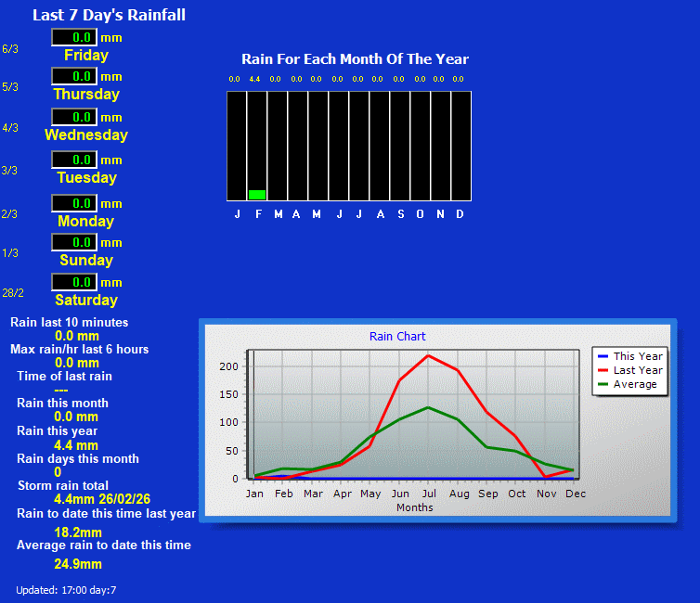The image size is (700, 603).
Task: Click the green Average legend swatch
Action: pyautogui.click(x=603, y=384)
